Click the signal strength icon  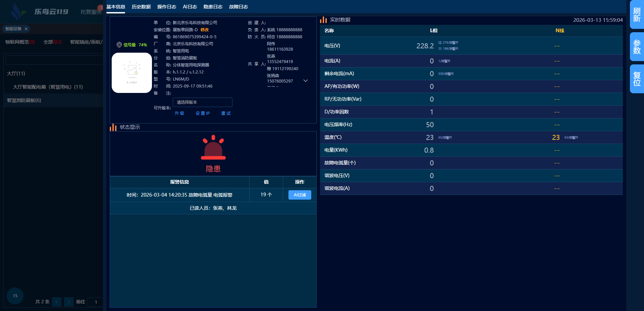coord(119,45)
